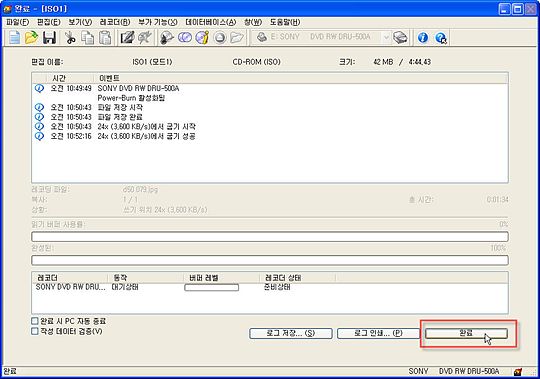Screen dimensions: 540x379
Task: Click the 레코더 column header
Action: tap(70, 278)
